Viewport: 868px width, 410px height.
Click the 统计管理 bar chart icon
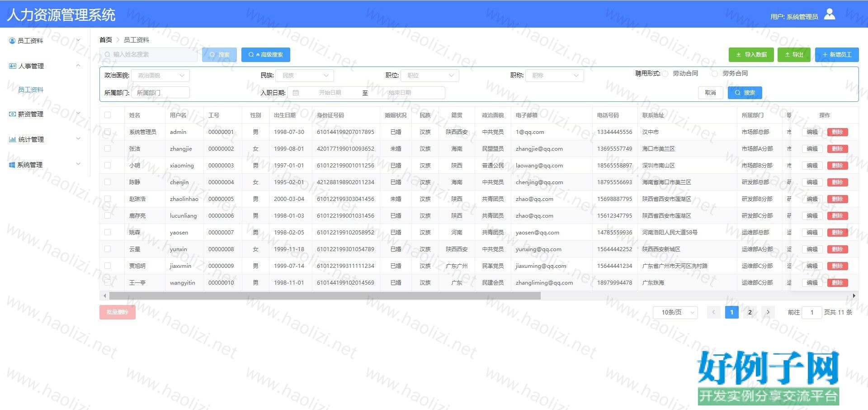(13, 139)
